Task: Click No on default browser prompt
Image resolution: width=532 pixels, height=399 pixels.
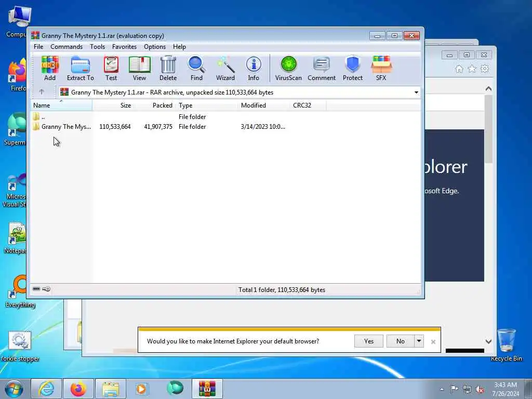Action: coord(401,341)
